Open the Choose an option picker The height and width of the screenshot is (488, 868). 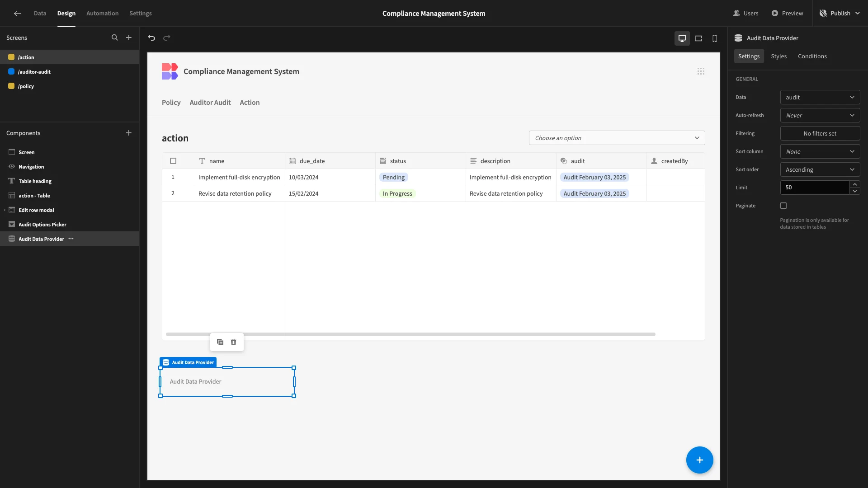coord(617,138)
